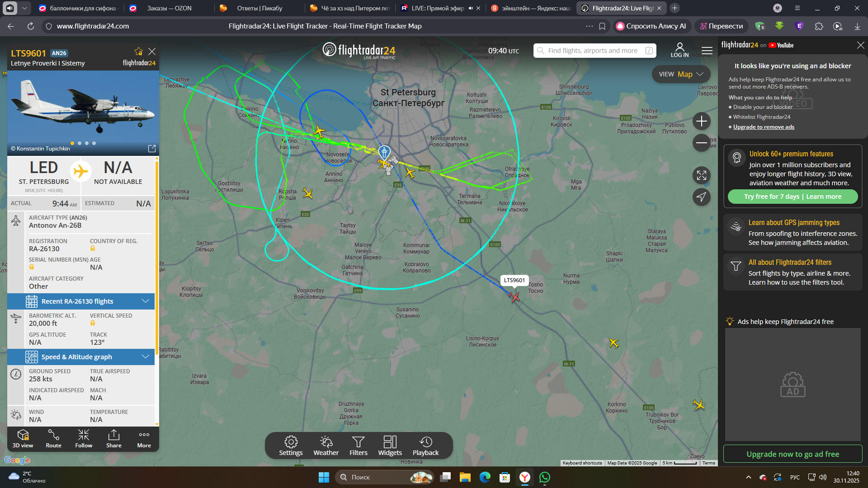Share this flight
The image size is (868, 488).
[114, 439]
